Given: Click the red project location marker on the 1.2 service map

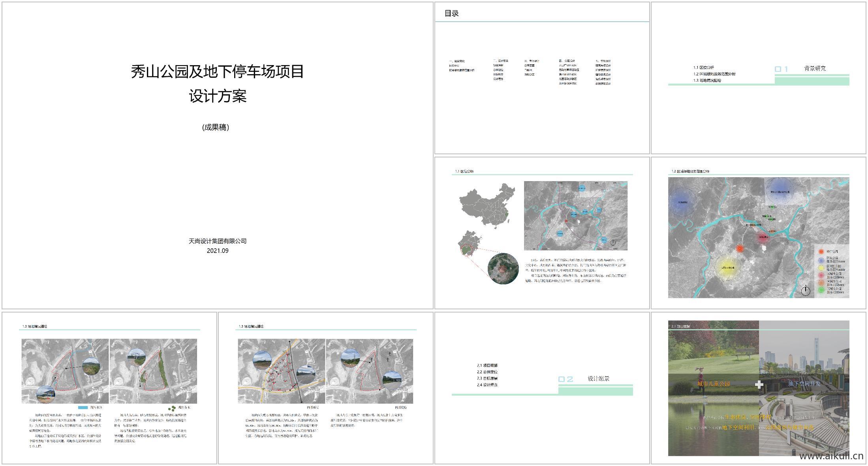Looking at the screenshot, I should 740,249.
